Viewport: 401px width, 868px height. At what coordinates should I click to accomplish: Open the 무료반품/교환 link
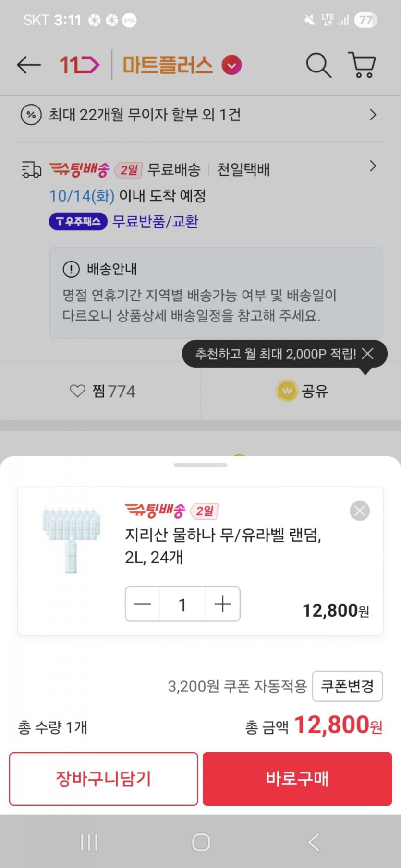pos(155,222)
